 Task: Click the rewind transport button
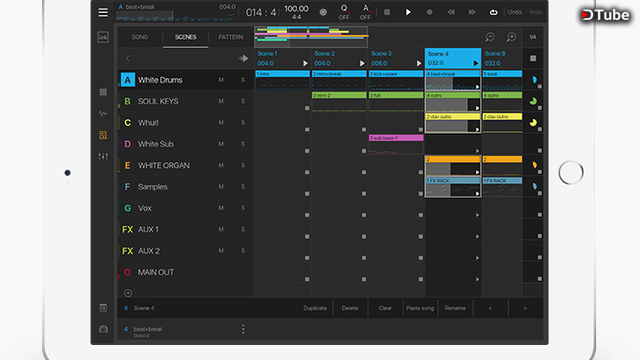[x=451, y=12]
